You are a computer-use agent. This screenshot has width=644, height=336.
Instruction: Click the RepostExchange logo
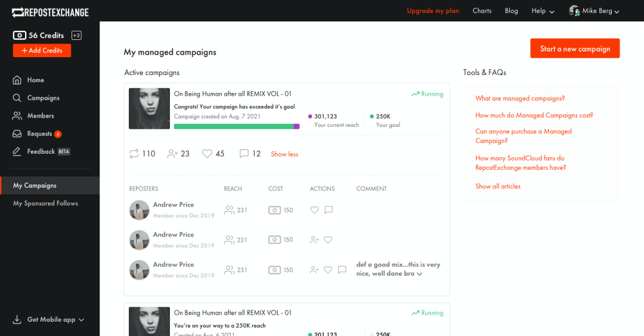(x=50, y=12)
